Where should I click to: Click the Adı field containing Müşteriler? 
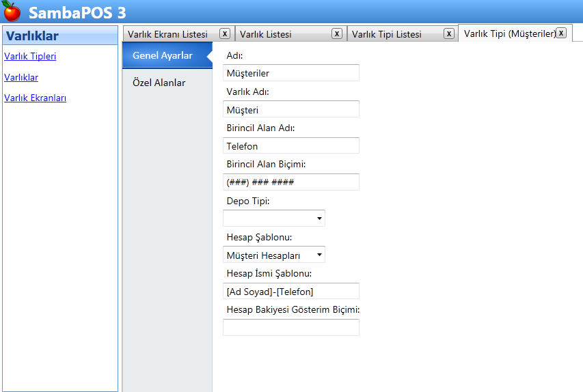(x=290, y=73)
